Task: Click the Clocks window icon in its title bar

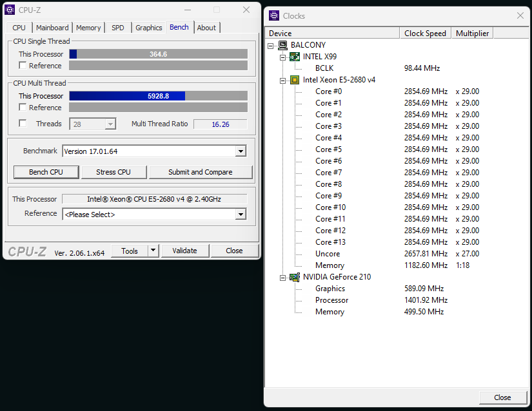Action: pos(273,15)
